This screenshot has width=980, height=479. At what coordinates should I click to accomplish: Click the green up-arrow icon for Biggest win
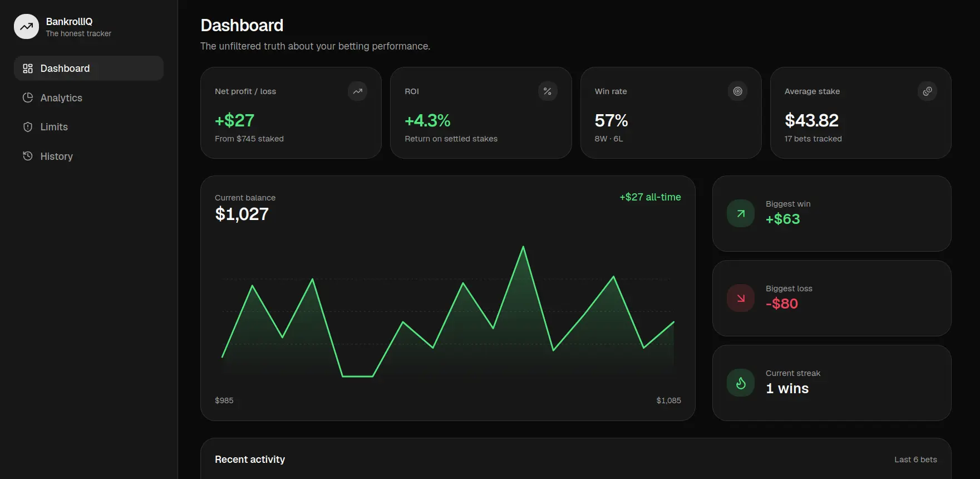(741, 213)
